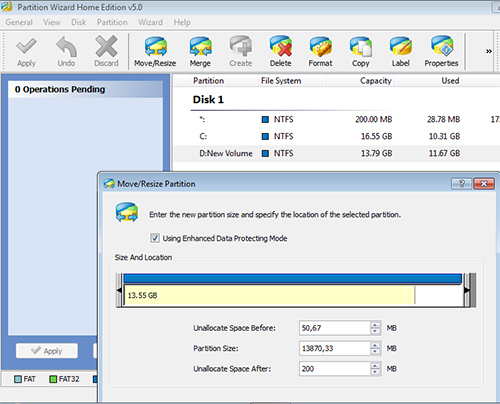500x404 pixels.
Task: Click the FAT legend color box
Action: coord(18,379)
